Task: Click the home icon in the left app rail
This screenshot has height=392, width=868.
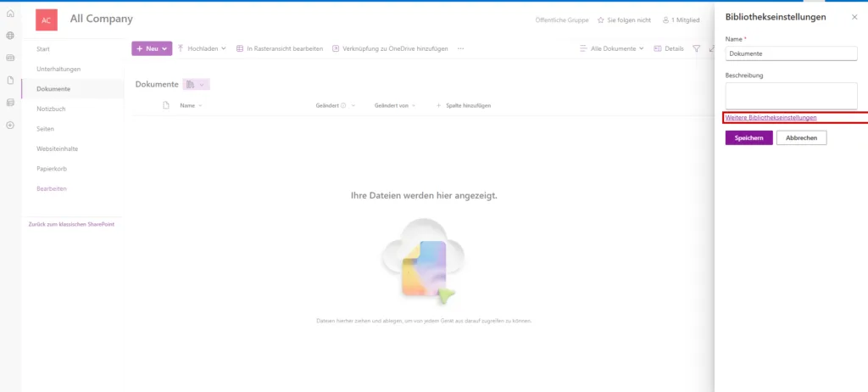Action: pos(10,14)
